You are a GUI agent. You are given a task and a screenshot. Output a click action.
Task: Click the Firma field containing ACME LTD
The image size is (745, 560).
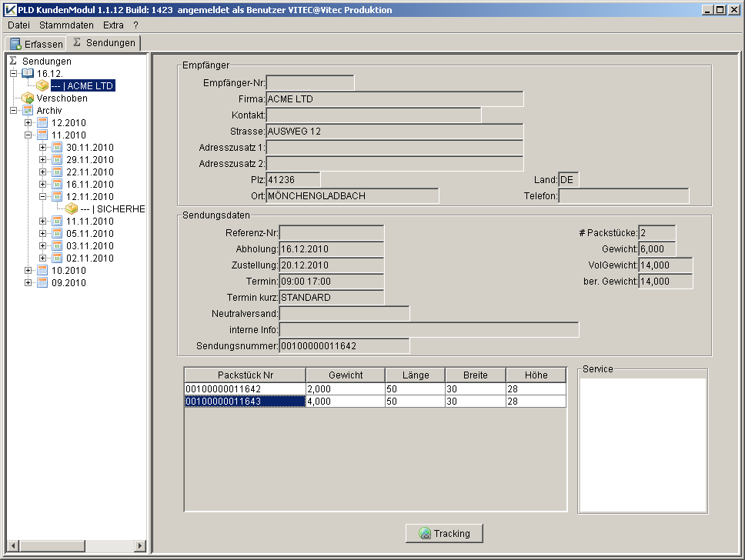coord(394,99)
